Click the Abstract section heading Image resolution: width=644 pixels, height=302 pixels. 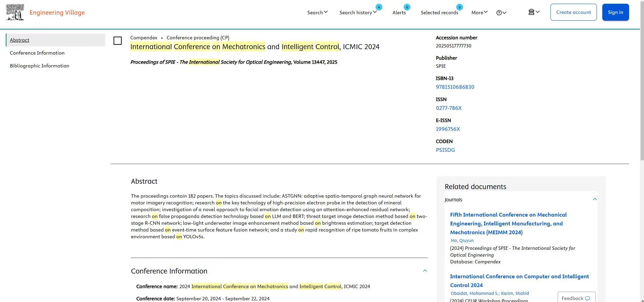coord(144,181)
